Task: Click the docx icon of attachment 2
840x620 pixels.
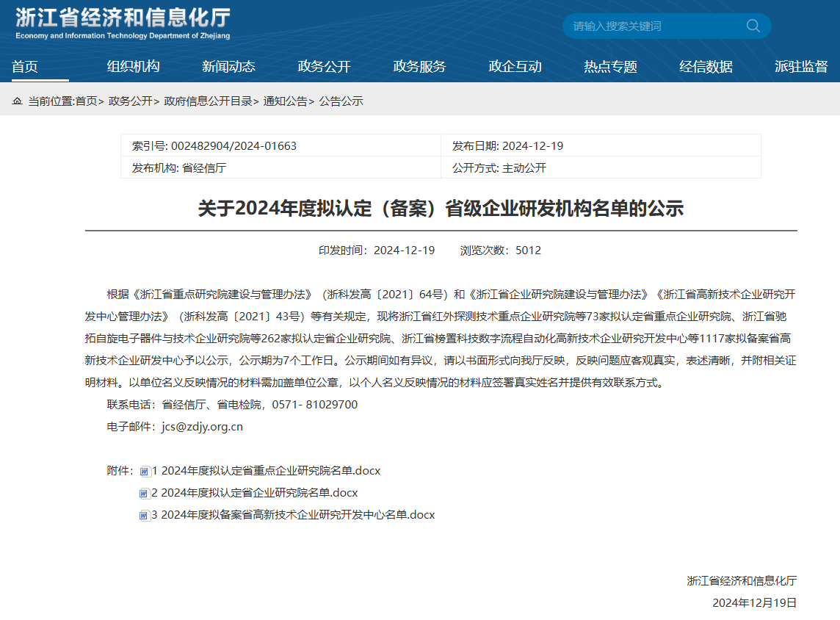Action: click(145, 494)
